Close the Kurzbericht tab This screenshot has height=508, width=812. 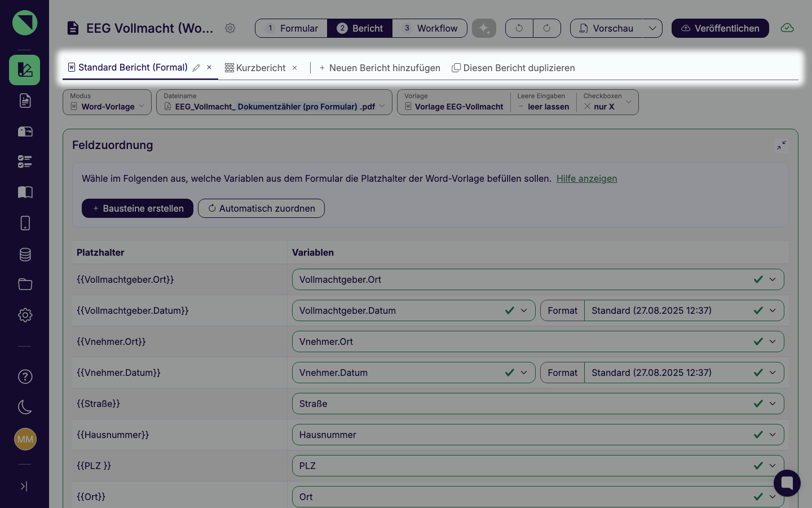pos(294,68)
